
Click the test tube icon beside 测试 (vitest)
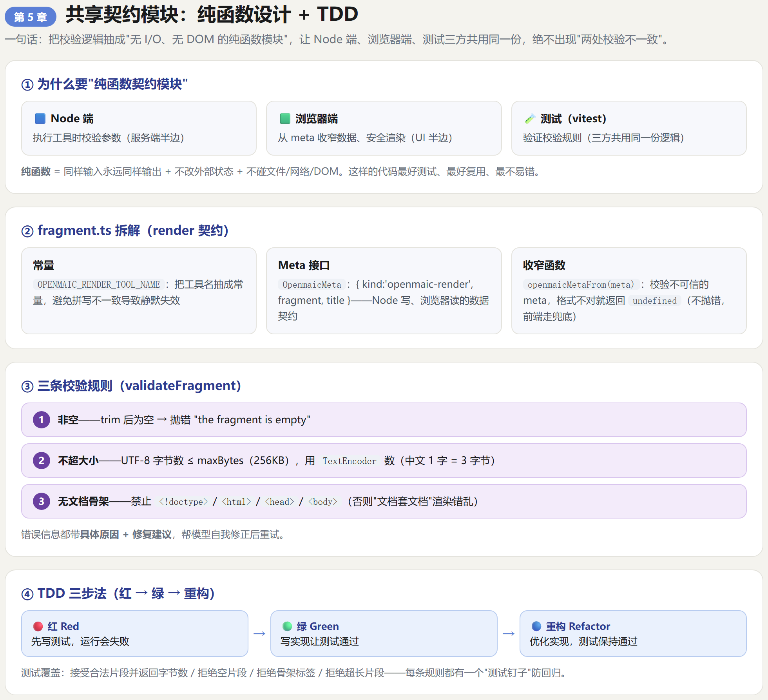(x=530, y=118)
